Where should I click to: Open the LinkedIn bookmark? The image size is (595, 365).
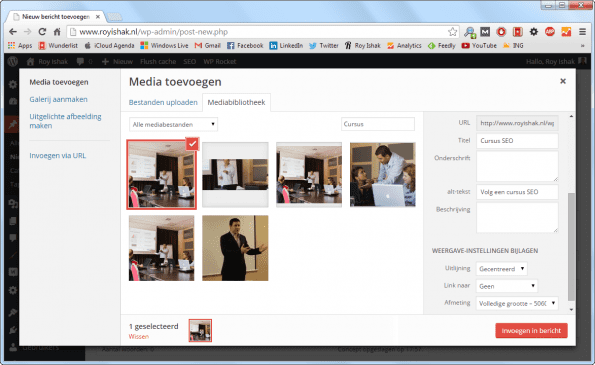286,46
